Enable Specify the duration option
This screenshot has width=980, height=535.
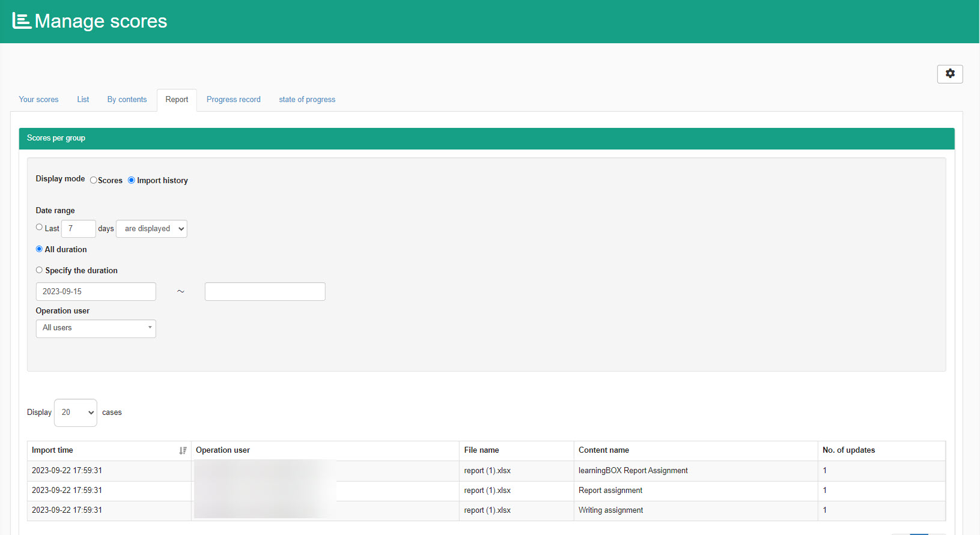pyautogui.click(x=39, y=270)
